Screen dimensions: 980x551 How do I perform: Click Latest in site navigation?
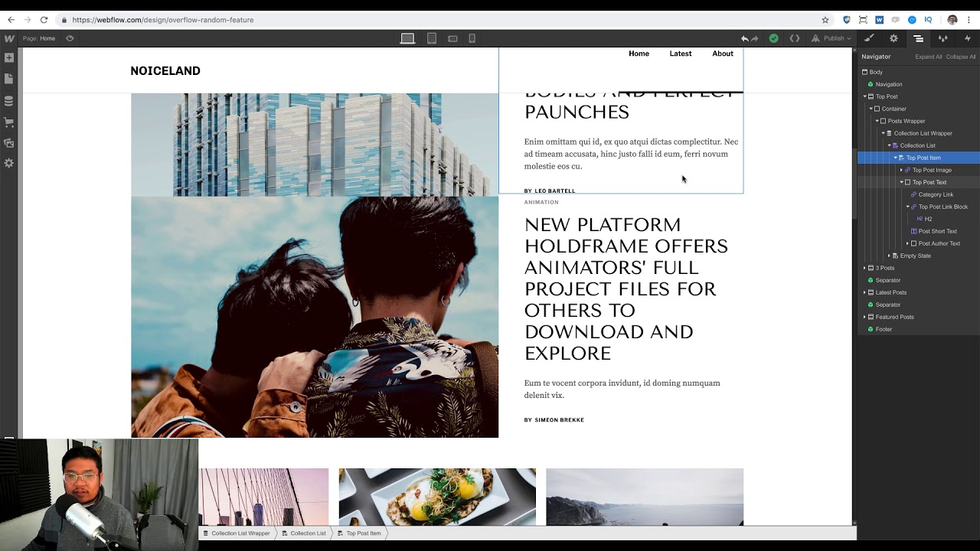(680, 54)
